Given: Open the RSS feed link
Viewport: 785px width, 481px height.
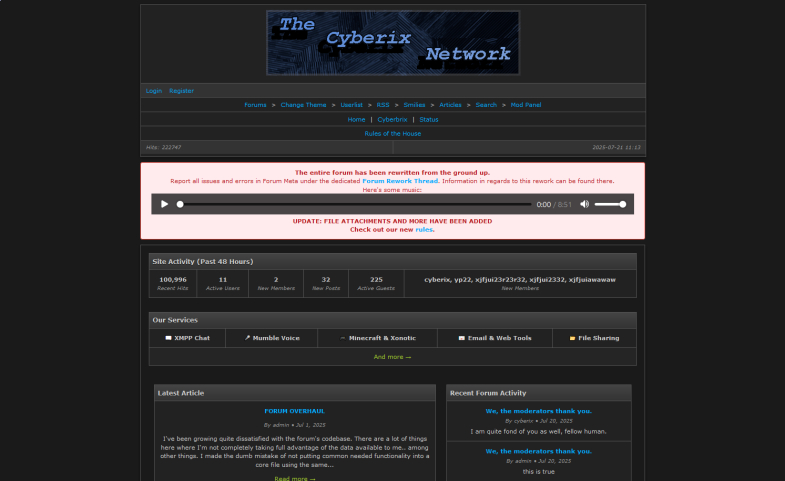Looking at the screenshot, I should [x=383, y=105].
